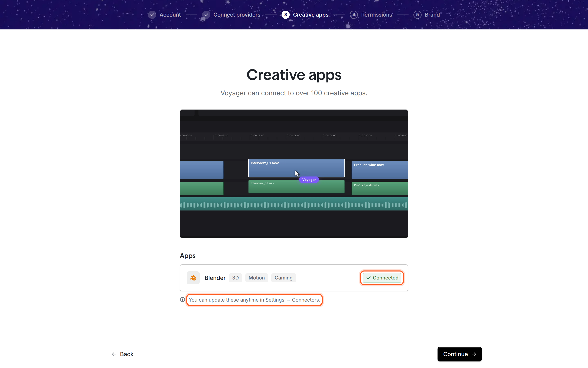Click the 01:00:06:00 timeline marker

pyautogui.click(x=293, y=136)
